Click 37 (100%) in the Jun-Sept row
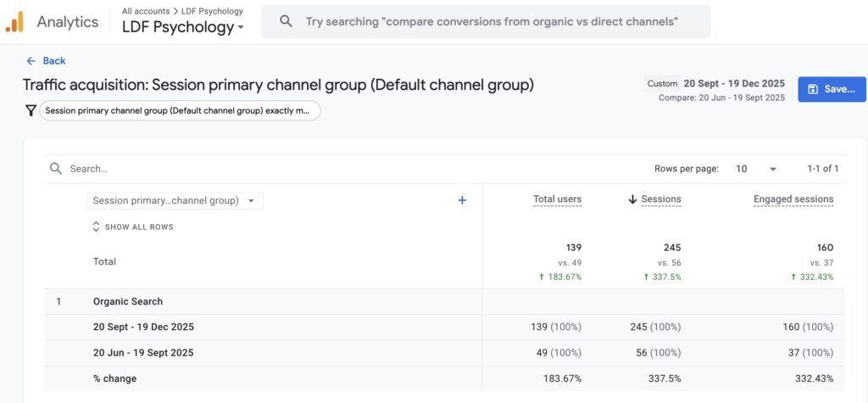Image resolution: width=868 pixels, height=403 pixels. 811,353
